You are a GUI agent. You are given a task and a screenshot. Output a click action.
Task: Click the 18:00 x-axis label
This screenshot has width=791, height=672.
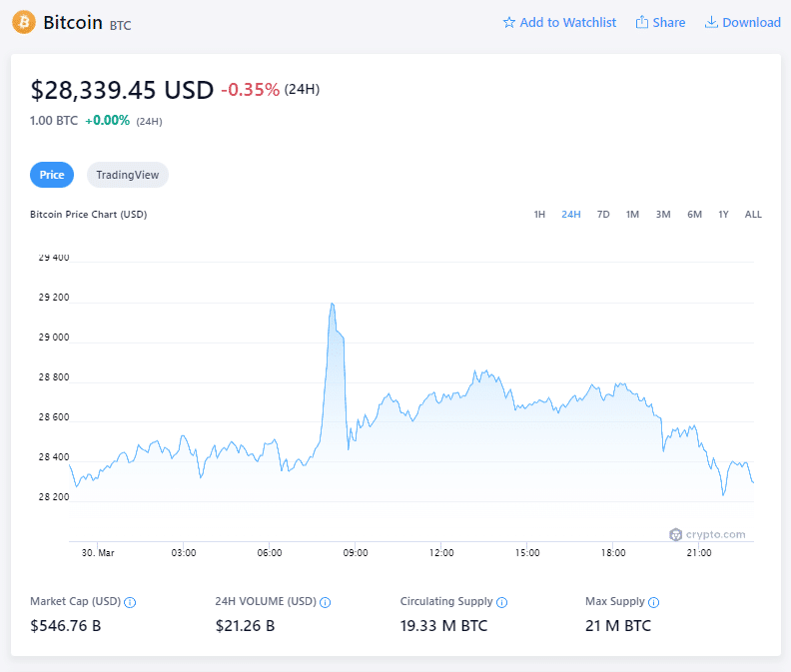pyautogui.click(x=613, y=553)
